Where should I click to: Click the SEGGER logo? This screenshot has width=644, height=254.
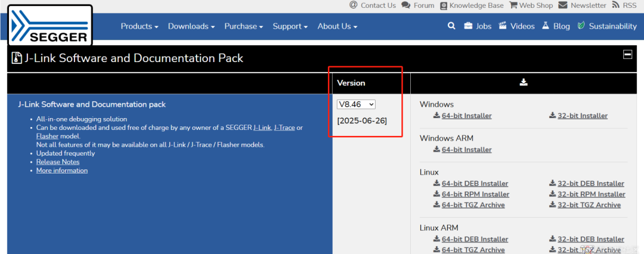coord(49,26)
